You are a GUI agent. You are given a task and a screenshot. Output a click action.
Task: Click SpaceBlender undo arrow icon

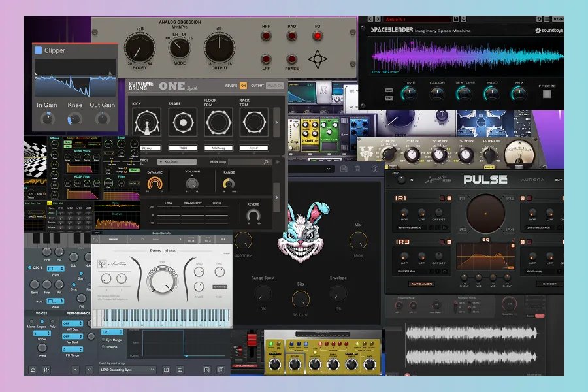pos(463,19)
